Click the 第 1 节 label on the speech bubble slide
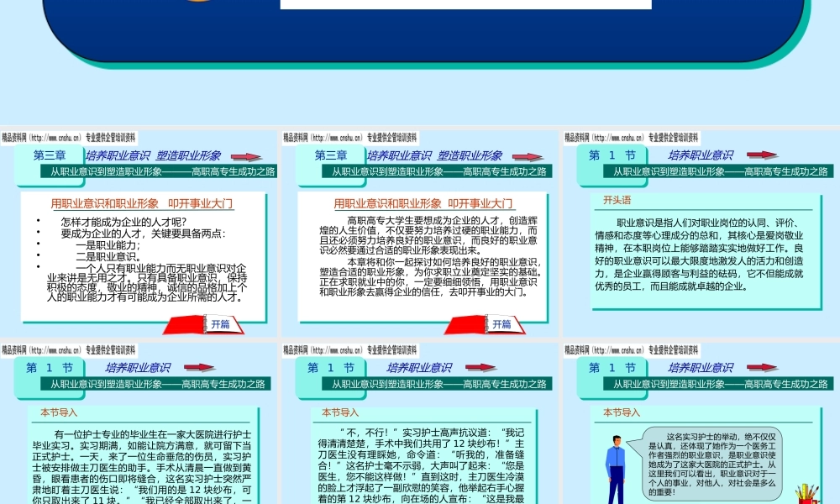The image size is (840, 504). tap(612, 368)
